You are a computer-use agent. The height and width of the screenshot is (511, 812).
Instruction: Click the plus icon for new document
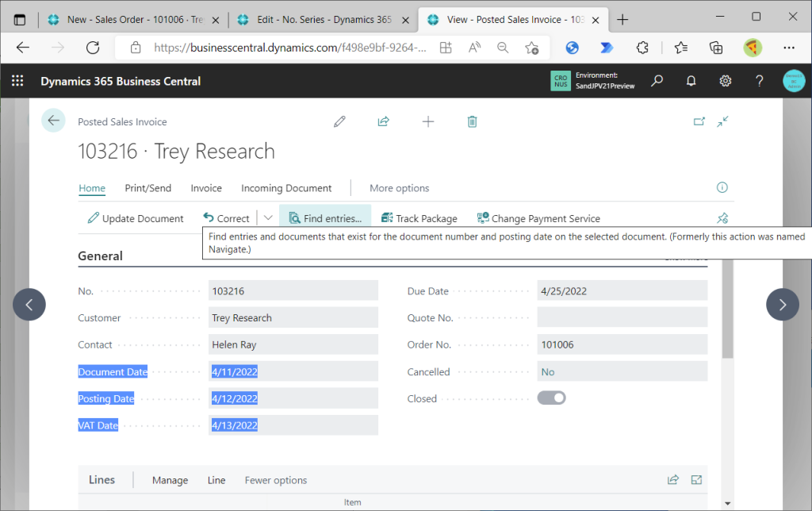(x=427, y=121)
